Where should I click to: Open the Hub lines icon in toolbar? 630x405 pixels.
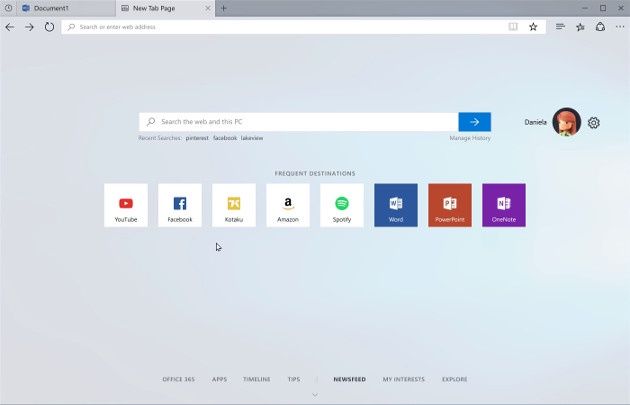click(560, 27)
